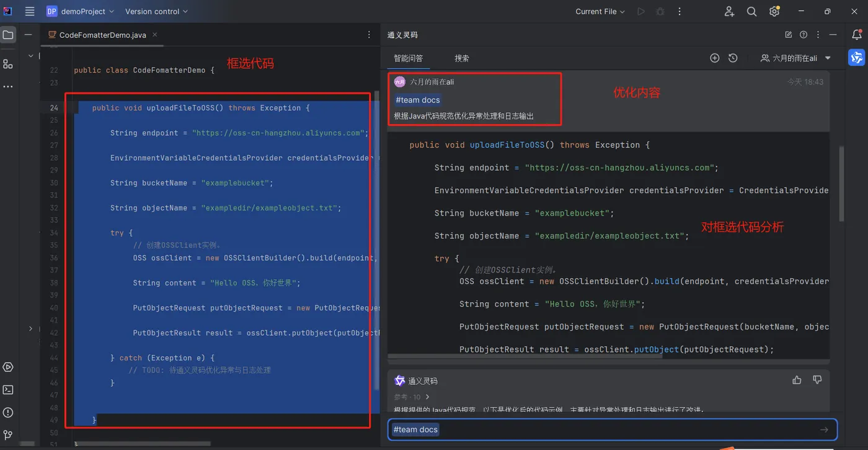
Task: Open the 六月的雨在ali account dropdown
Action: coord(796,58)
